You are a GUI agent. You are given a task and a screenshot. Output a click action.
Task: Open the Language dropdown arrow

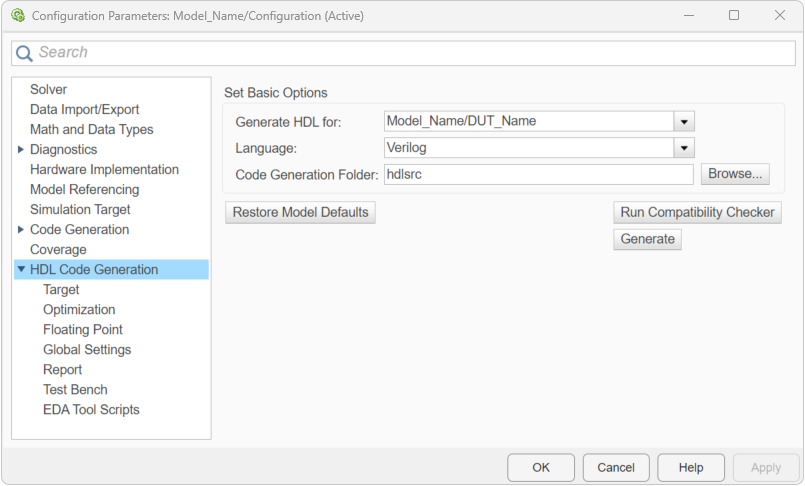684,148
